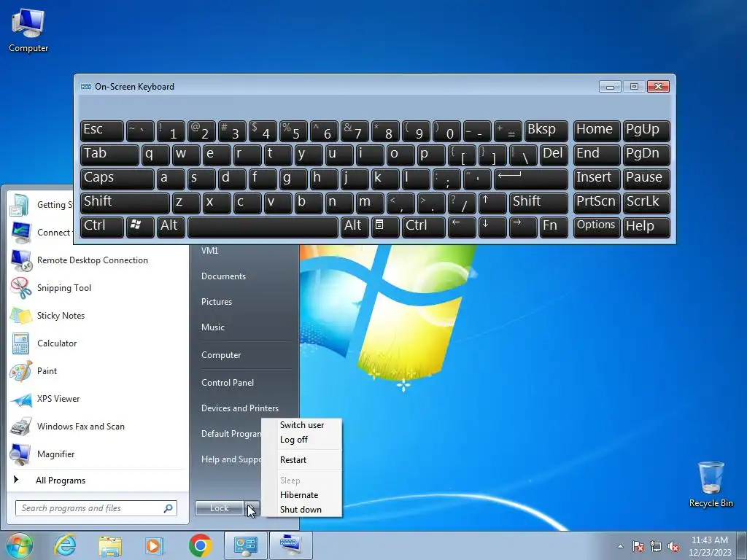
Task: Open Computer link in Start menu
Action: coord(221,355)
